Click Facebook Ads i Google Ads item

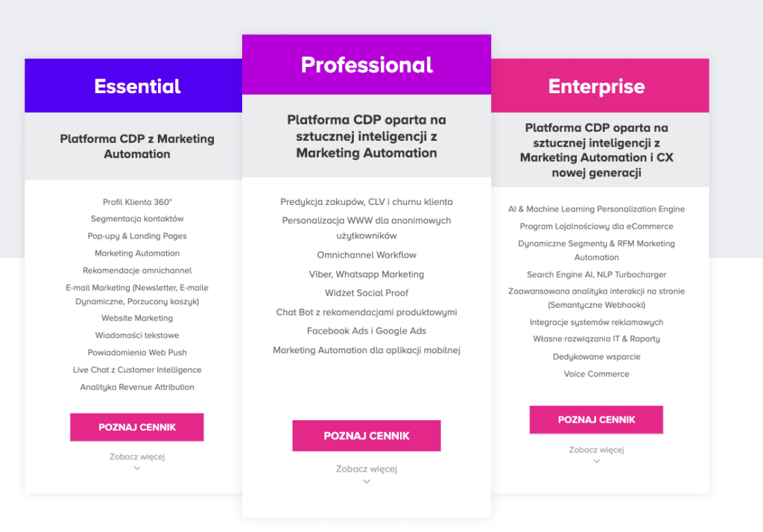[367, 331]
